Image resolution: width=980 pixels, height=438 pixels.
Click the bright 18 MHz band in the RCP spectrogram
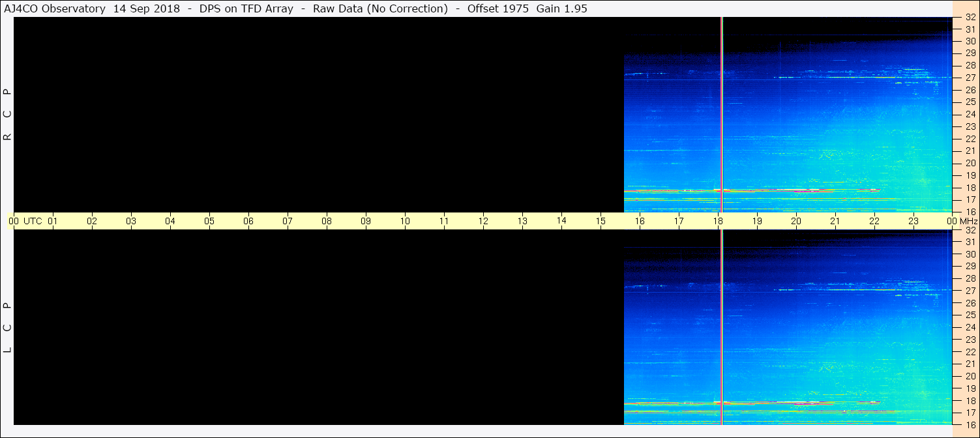(x=750, y=190)
